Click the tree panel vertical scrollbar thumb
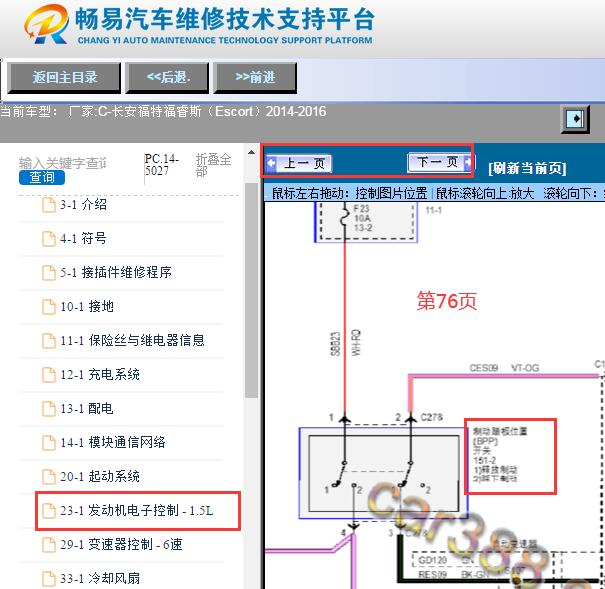This screenshot has height=589, width=605. coord(251,290)
